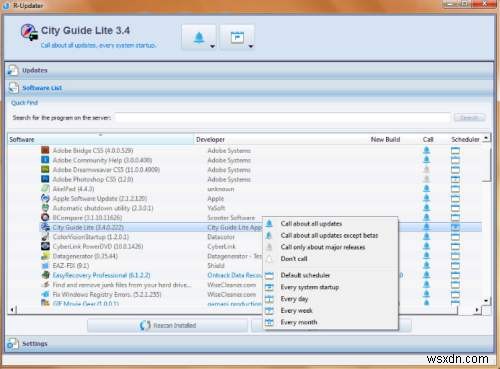This screenshot has width=500, height=369.
Task: Open scheduler icon for Automatic shutdown utility
Action: [455, 208]
